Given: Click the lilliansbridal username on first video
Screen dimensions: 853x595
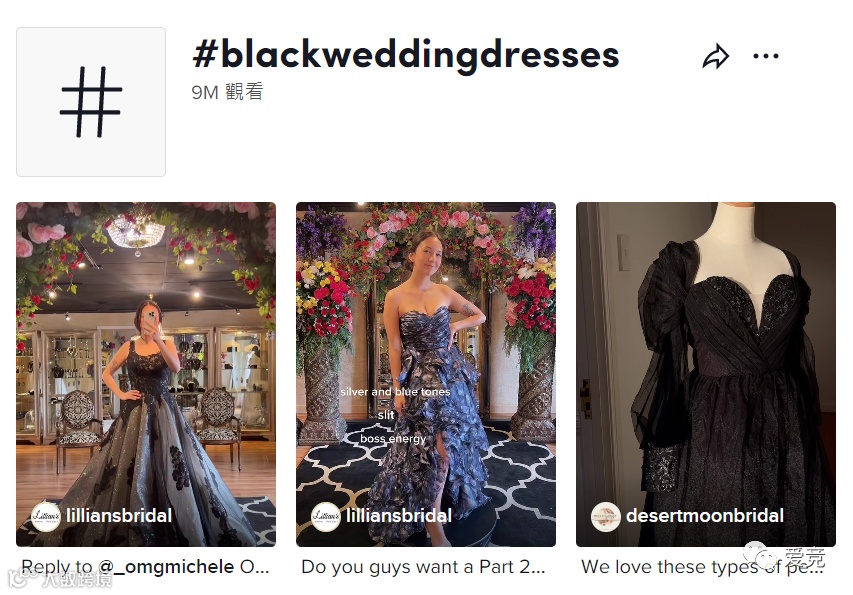Looking at the screenshot, I should 119,516.
